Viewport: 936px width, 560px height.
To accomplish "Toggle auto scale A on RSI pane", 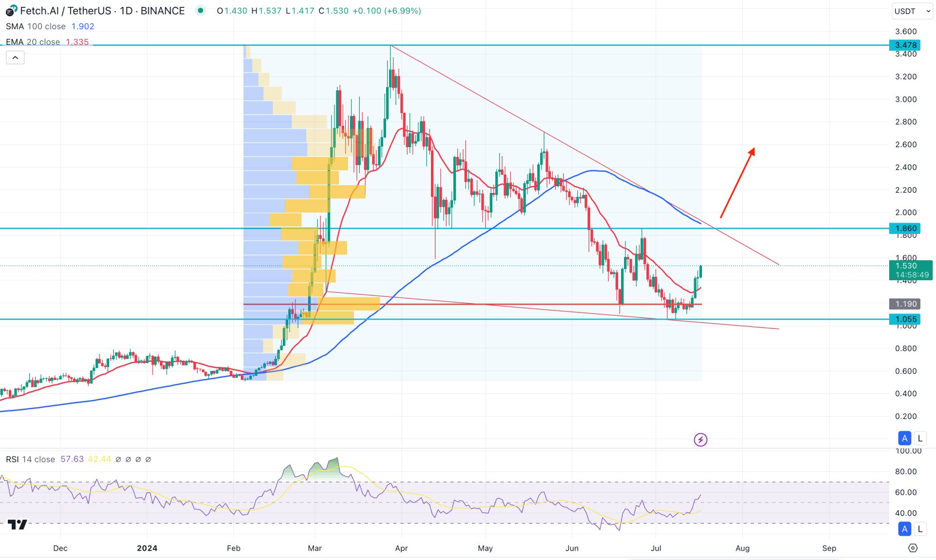I will point(905,529).
